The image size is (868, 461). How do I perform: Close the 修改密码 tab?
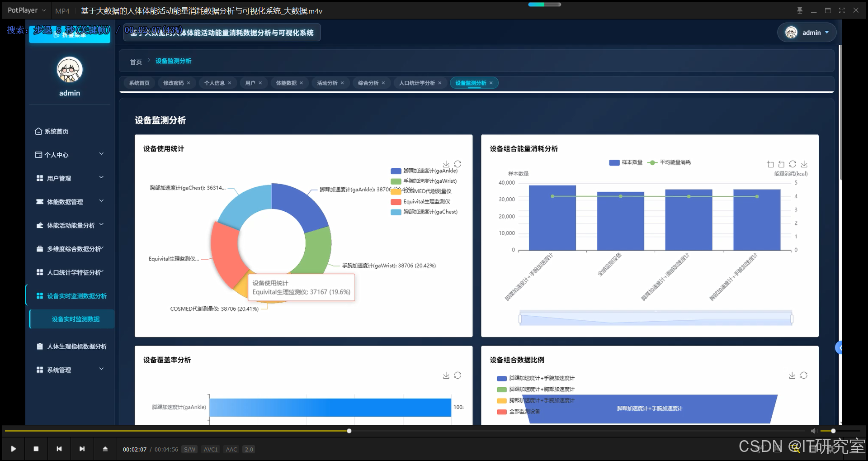(189, 83)
